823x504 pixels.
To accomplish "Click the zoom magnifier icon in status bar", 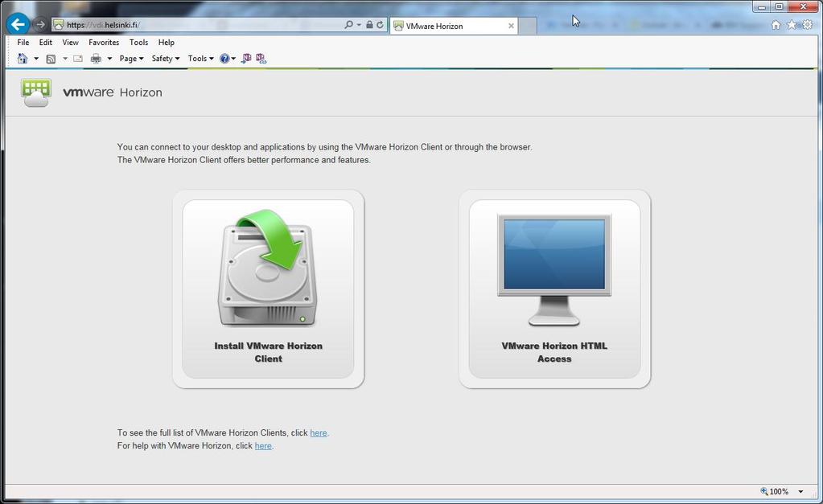I will [764, 491].
